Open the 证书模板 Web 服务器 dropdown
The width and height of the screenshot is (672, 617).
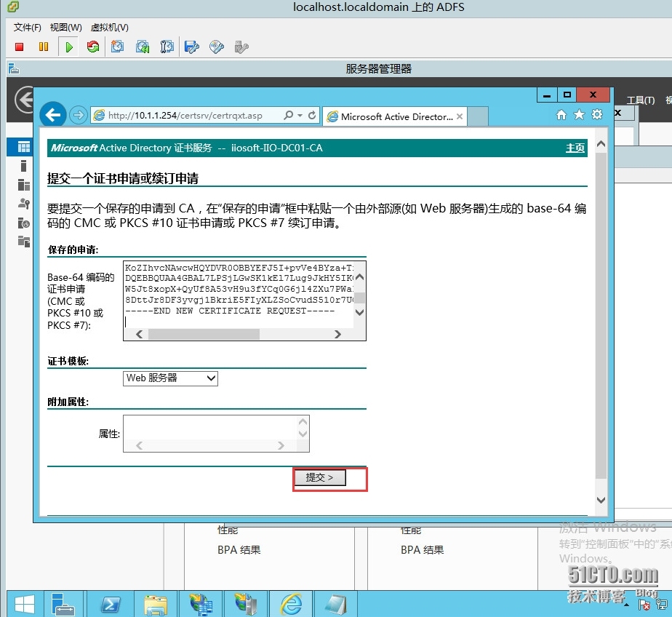click(170, 378)
